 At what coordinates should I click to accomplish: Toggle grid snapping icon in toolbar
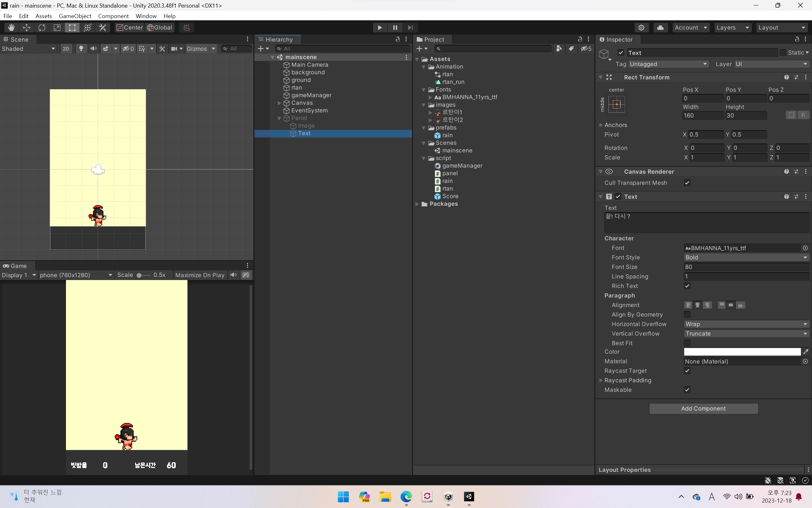[x=187, y=28]
